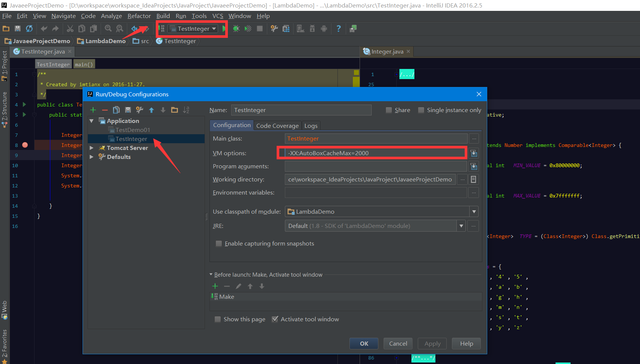This screenshot has height=364, width=640.
Task: Click the Open folder icon in main toolbar
Action: 6,28
